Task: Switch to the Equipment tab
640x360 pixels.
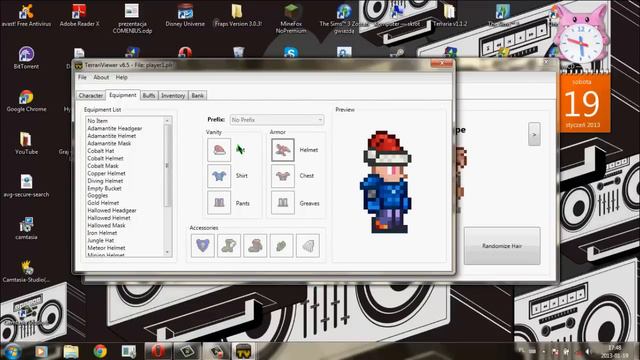Action: (122, 95)
